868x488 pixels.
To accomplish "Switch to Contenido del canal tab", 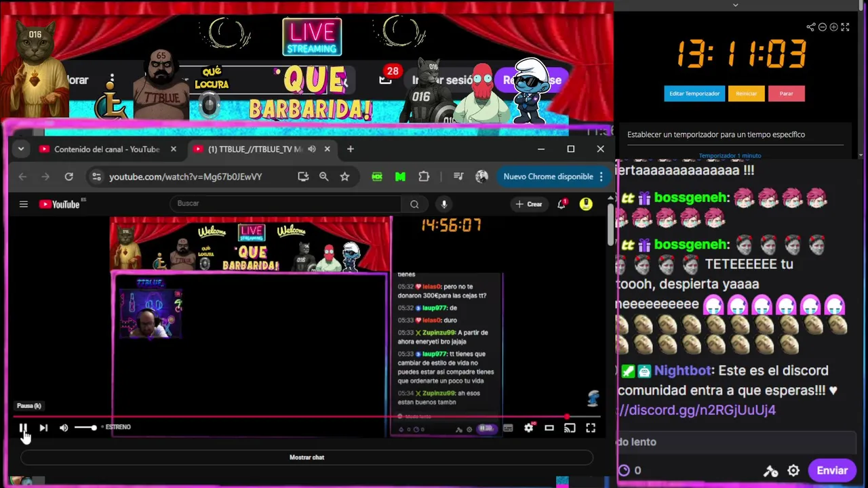I will pos(106,149).
